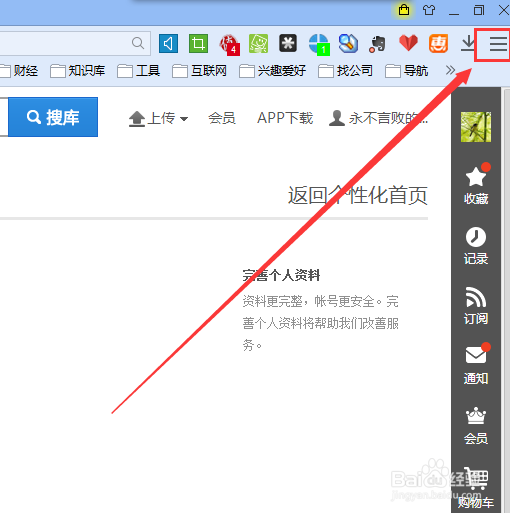Open the Evernote elephant extension
This screenshot has height=513, width=510.
tap(378, 44)
